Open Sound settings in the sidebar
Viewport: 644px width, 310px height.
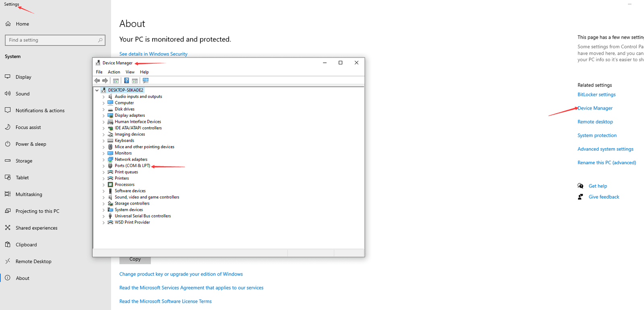23,94
